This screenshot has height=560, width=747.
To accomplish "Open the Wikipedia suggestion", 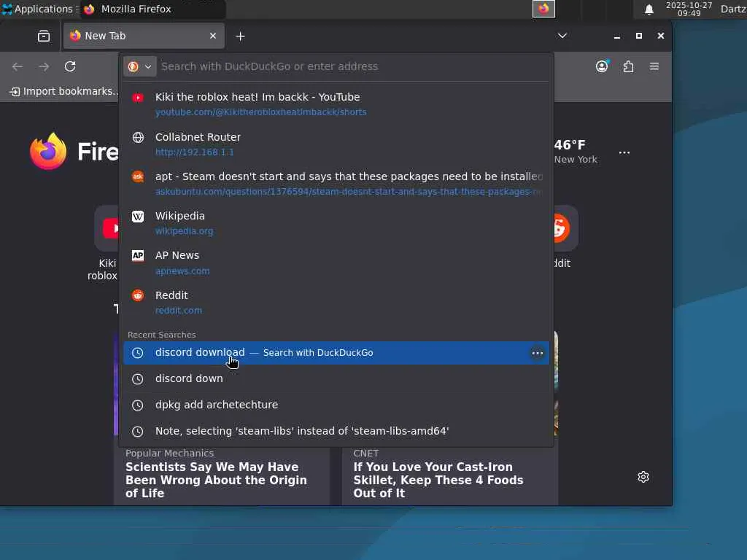I will click(x=336, y=223).
